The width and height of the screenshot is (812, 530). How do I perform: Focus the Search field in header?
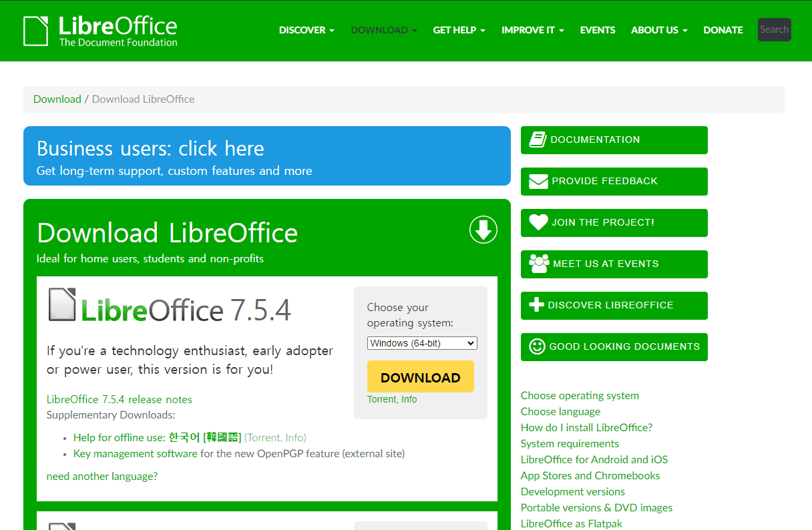click(775, 29)
